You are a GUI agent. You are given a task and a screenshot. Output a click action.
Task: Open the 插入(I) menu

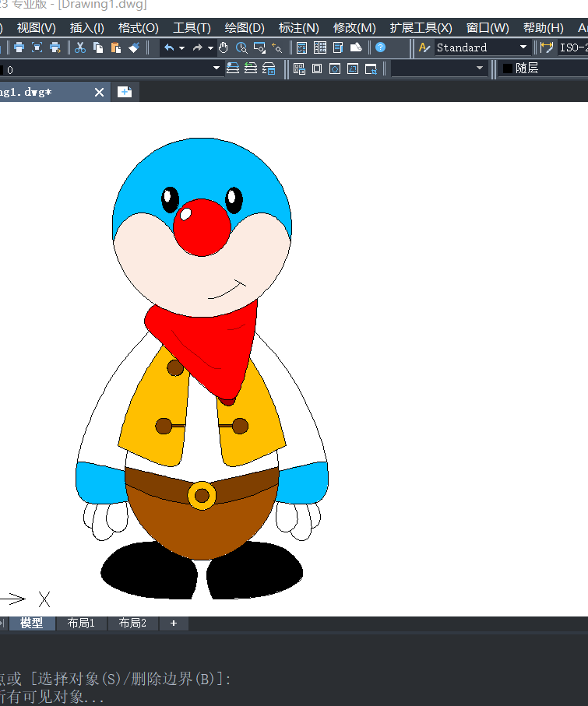pyautogui.click(x=87, y=28)
